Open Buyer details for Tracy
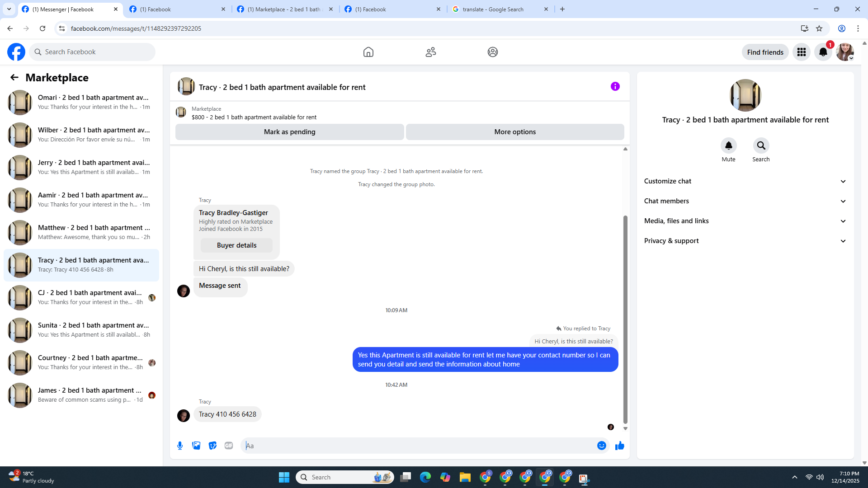This screenshot has width=868, height=488. [x=236, y=245]
